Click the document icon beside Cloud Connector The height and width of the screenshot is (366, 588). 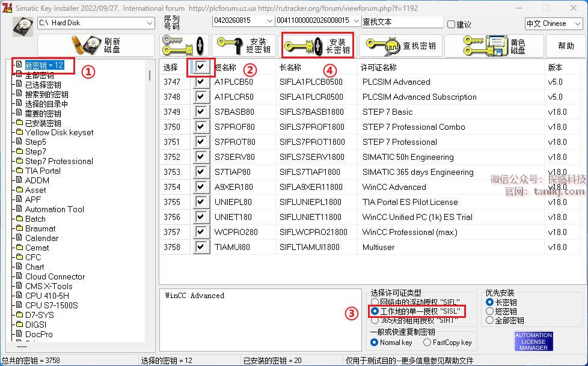pyautogui.click(x=19, y=276)
